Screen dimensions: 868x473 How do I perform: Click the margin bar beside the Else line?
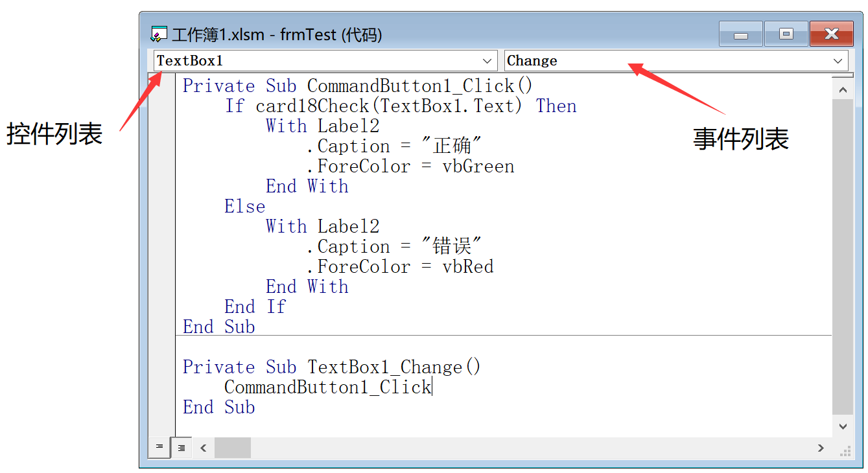point(162,207)
